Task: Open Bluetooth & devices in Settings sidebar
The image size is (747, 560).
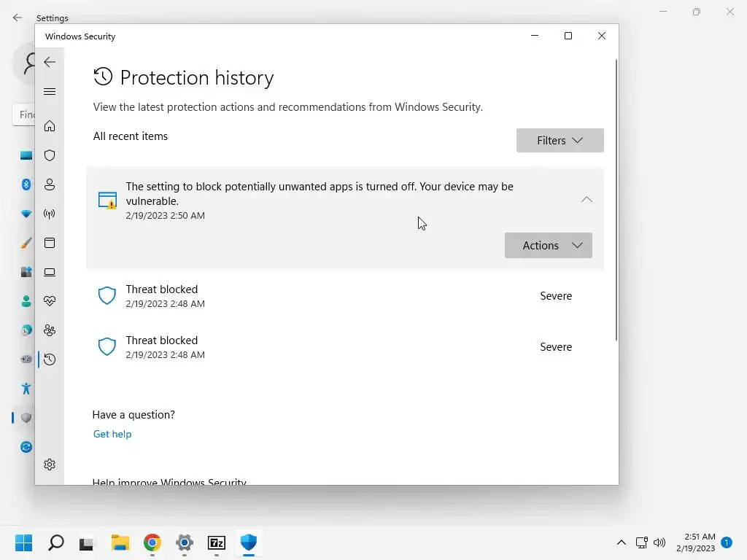Action: [26, 184]
